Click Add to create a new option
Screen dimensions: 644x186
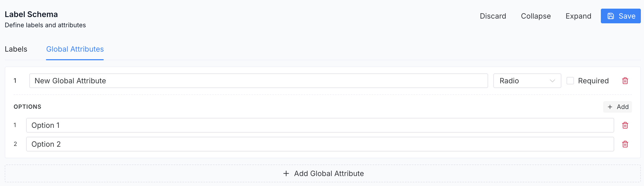(617, 107)
